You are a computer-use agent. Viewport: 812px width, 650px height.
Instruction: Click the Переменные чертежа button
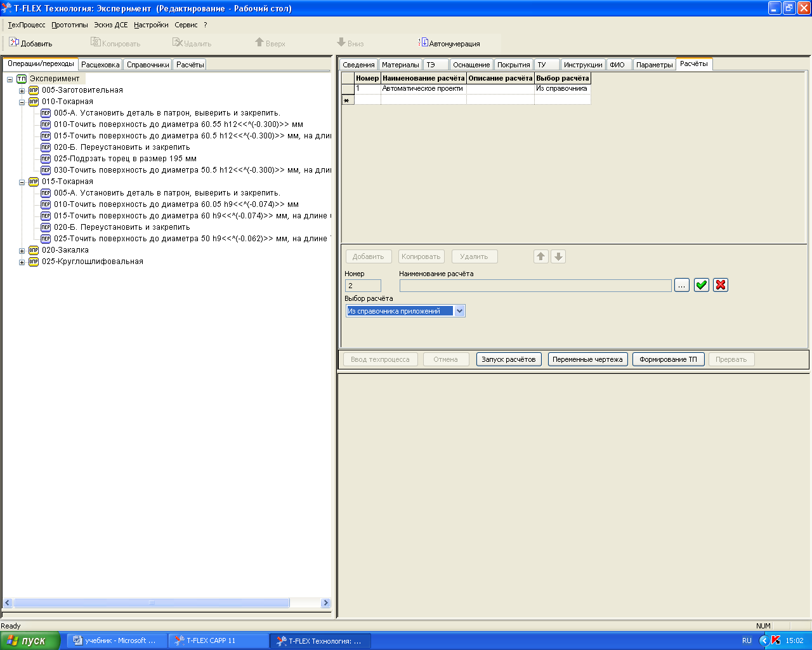[587, 359]
